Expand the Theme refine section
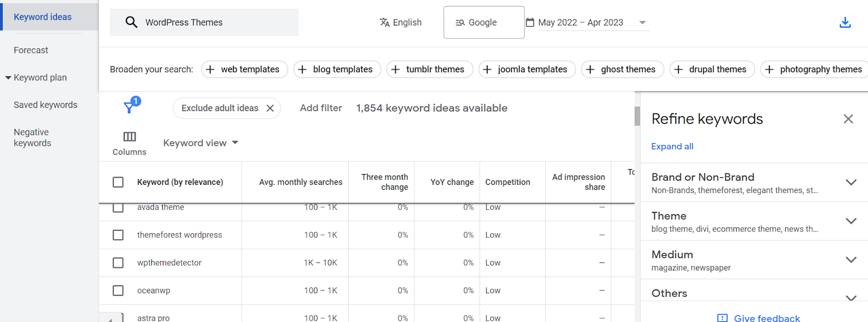Image resolution: width=868 pixels, height=322 pixels. (851, 221)
